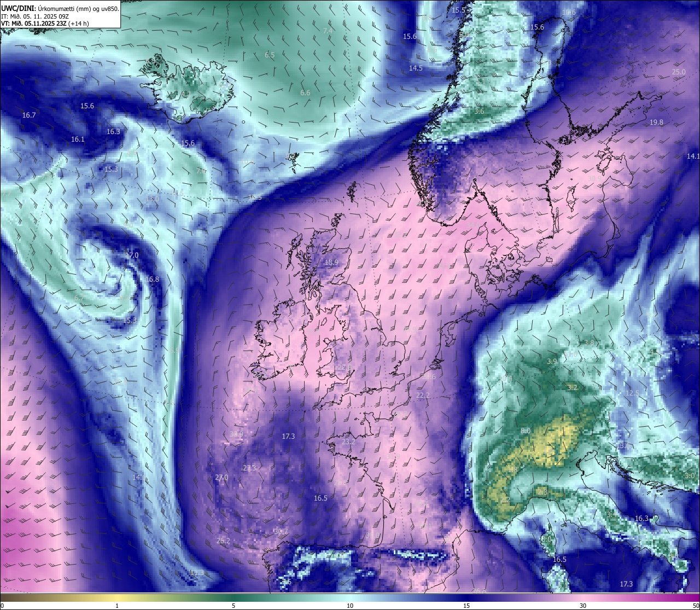
Task: Click the 3.2 value label
Action: click(x=572, y=387)
